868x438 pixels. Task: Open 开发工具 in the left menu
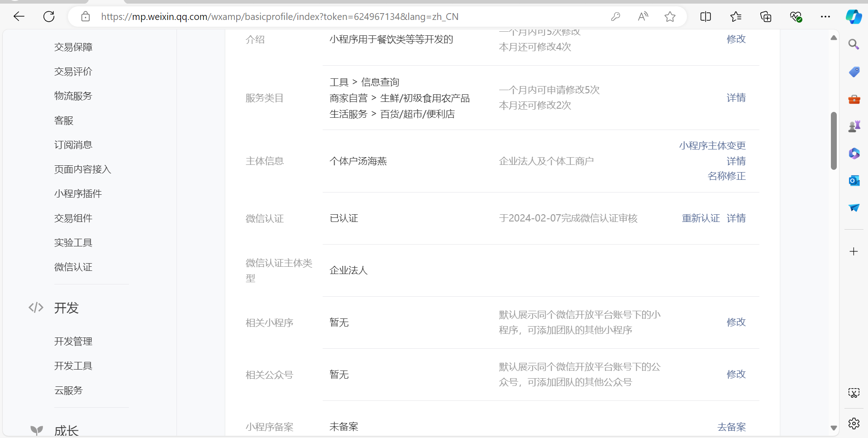pyautogui.click(x=73, y=366)
